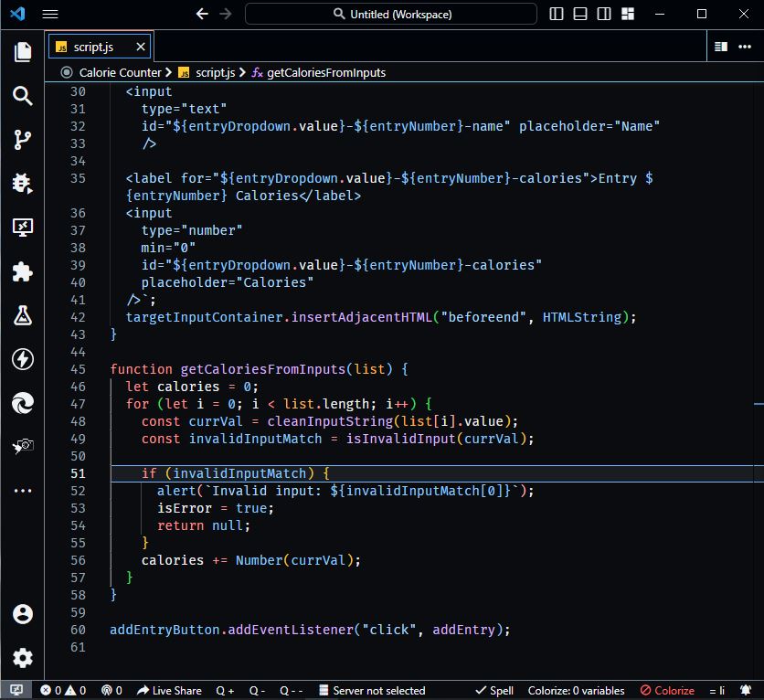Open the Accounts menu icon
Image resolution: width=764 pixels, height=700 pixels.
[x=23, y=614]
